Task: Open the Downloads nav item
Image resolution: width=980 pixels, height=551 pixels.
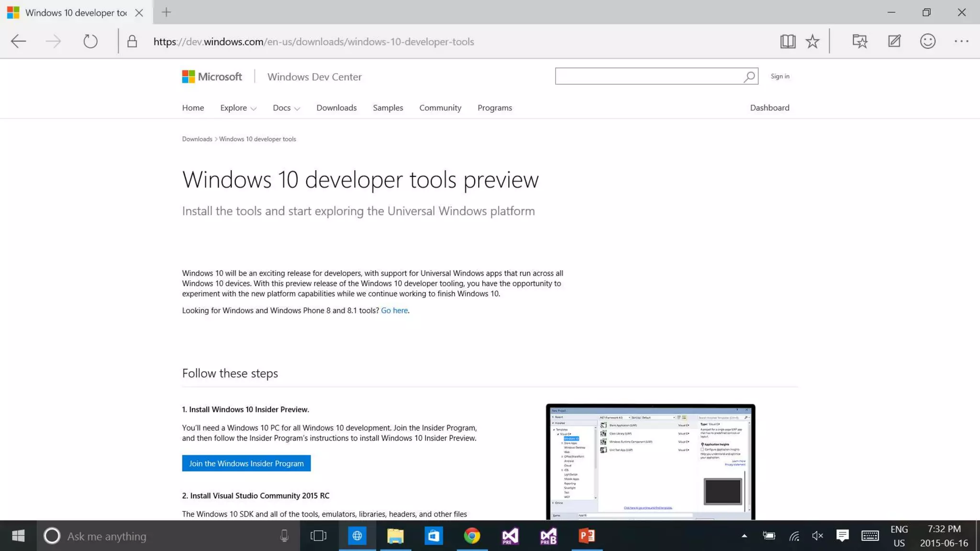Action: [336, 108]
